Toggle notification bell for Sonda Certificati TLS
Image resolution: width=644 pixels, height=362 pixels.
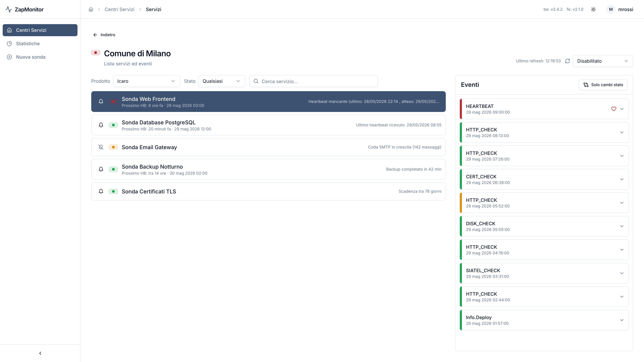pyautogui.click(x=101, y=191)
